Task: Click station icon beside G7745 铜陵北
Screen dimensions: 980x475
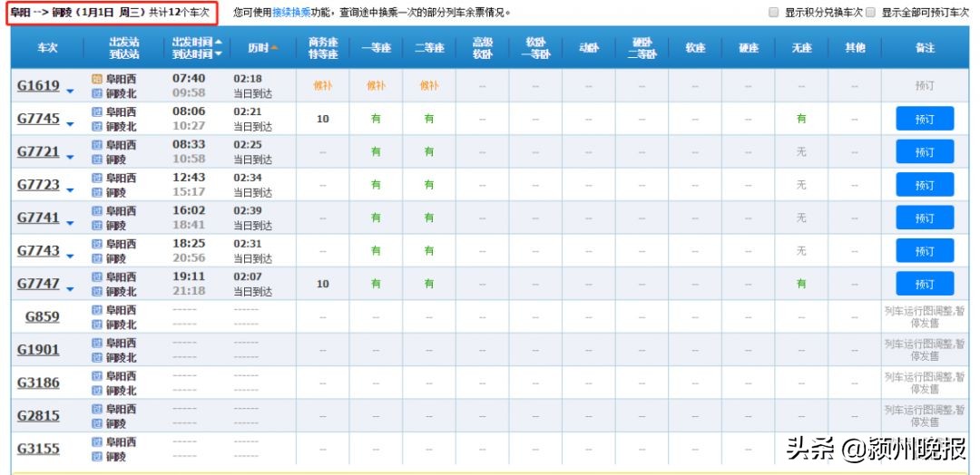Action: [x=97, y=127]
